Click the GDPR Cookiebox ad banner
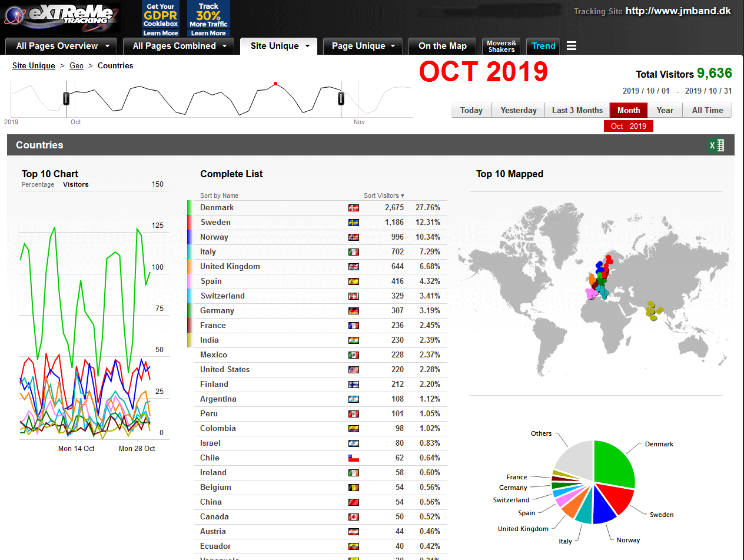This screenshot has width=744, height=560. (x=161, y=18)
